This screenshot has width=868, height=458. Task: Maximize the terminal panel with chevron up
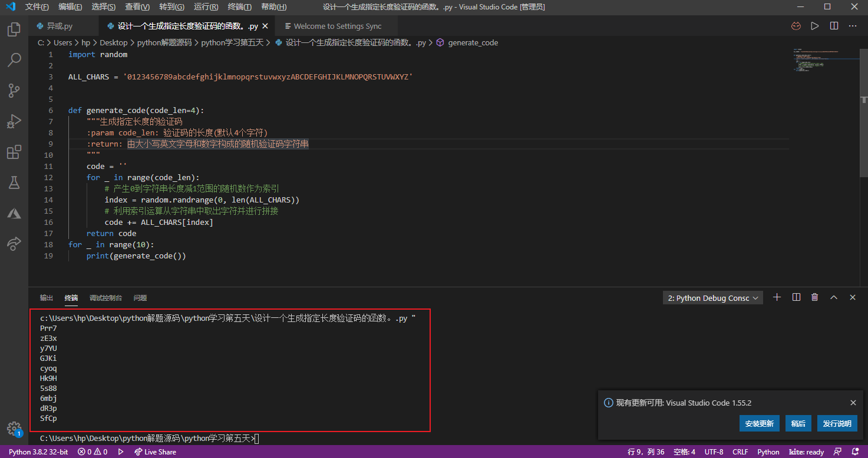[833, 298]
